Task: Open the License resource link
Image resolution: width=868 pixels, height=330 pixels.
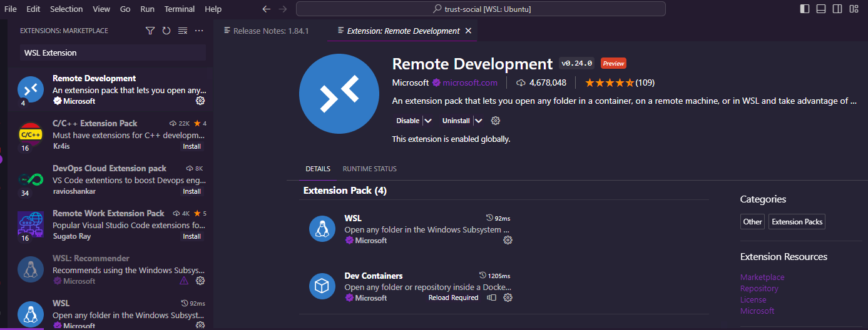Action: pyautogui.click(x=753, y=299)
